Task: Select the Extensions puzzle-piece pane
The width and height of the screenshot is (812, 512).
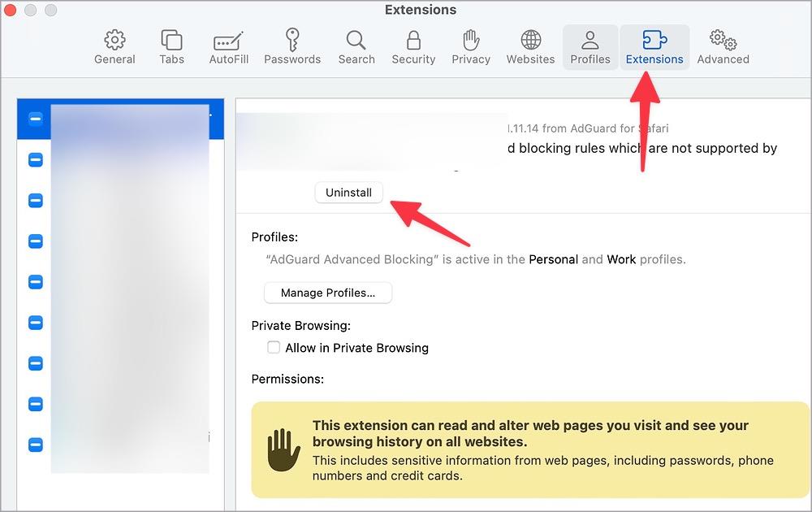Action: pyautogui.click(x=654, y=47)
